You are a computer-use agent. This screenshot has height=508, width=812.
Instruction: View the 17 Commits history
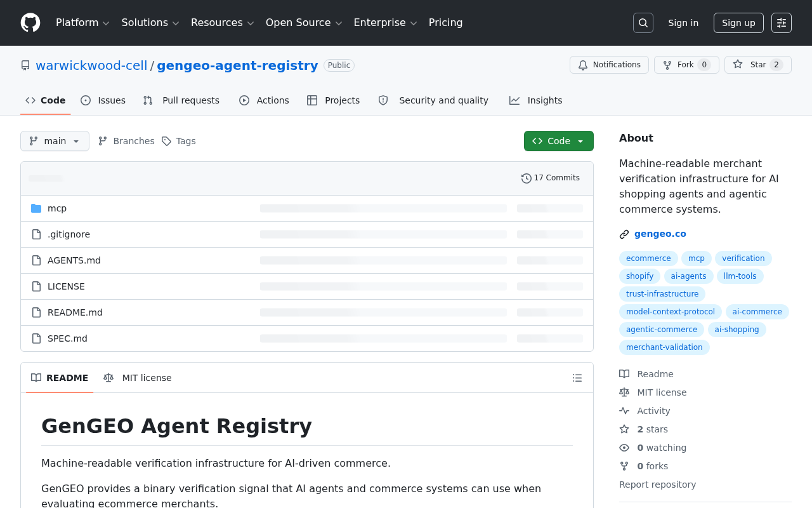(551, 178)
